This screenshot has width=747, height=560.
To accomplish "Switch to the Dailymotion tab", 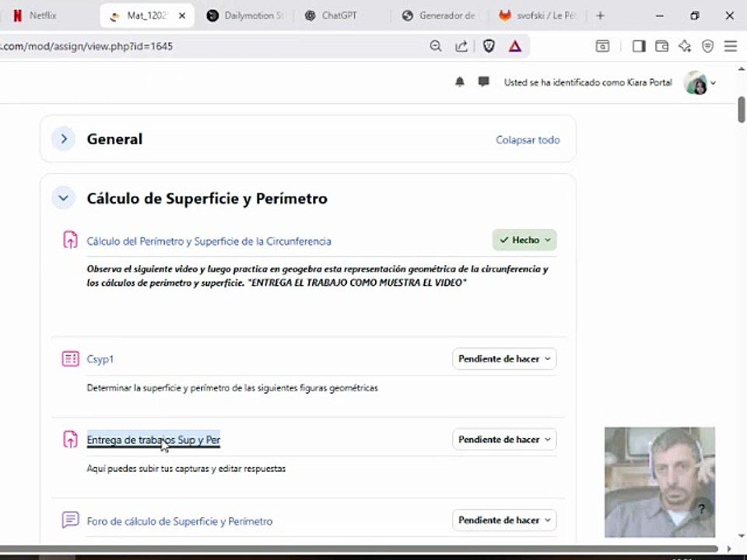I will click(x=246, y=16).
